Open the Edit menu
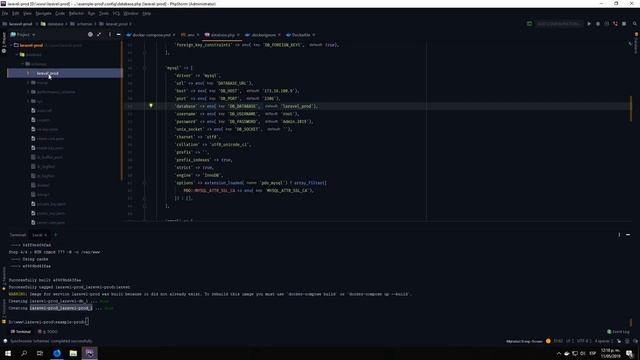 [x=16, y=13]
